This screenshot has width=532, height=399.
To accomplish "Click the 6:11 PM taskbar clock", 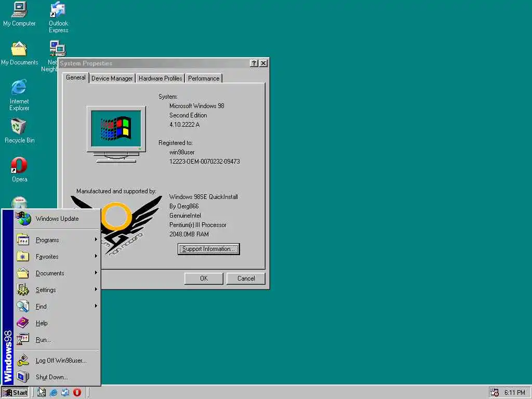I will pyautogui.click(x=514, y=393).
